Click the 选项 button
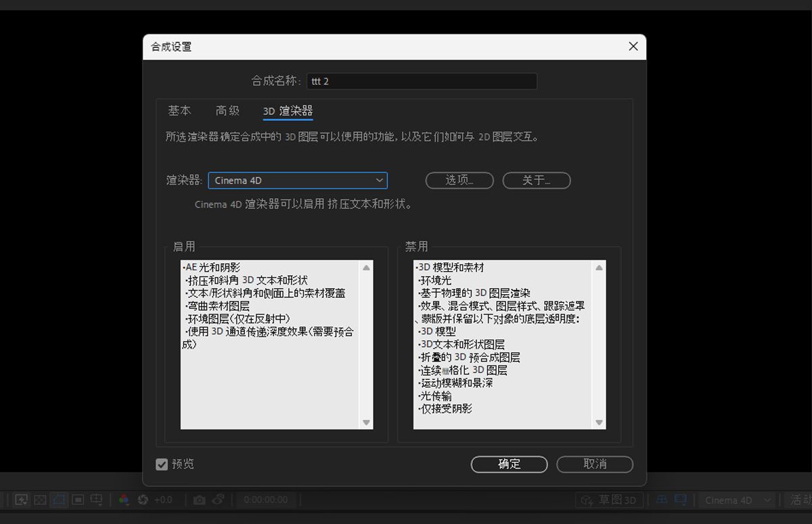Screen dimensions: 812x524 pos(459,181)
